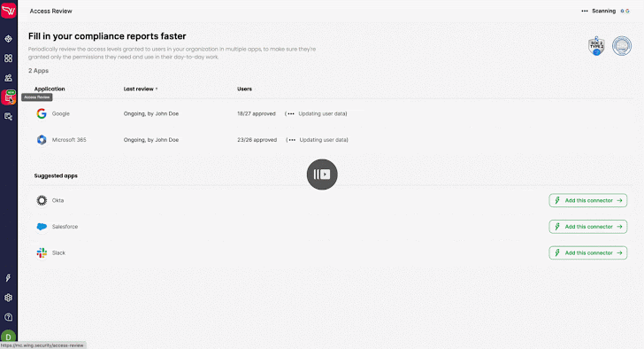Click the SOC 2 Type 2 badge
The height and width of the screenshot is (349, 644).
click(596, 46)
